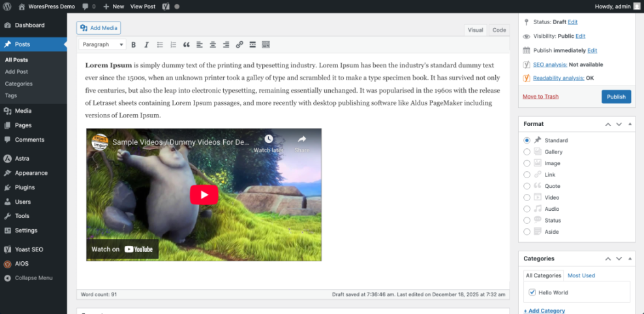Click Share on the video embed
The height and width of the screenshot is (314, 644).
(x=302, y=144)
